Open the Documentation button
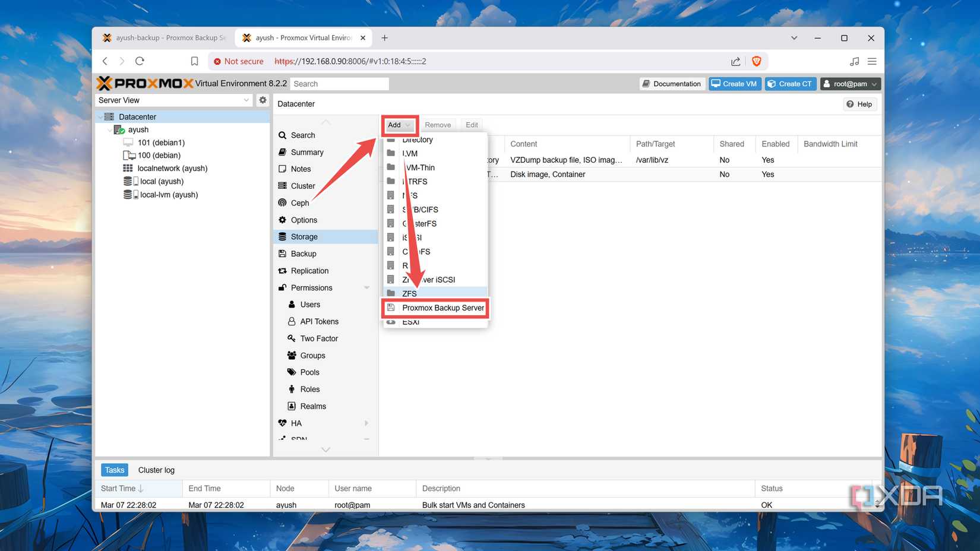The width and height of the screenshot is (980, 551). pos(672,84)
